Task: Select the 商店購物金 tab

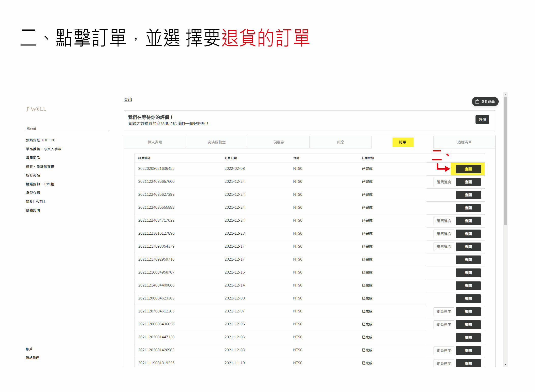Action: (x=217, y=142)
